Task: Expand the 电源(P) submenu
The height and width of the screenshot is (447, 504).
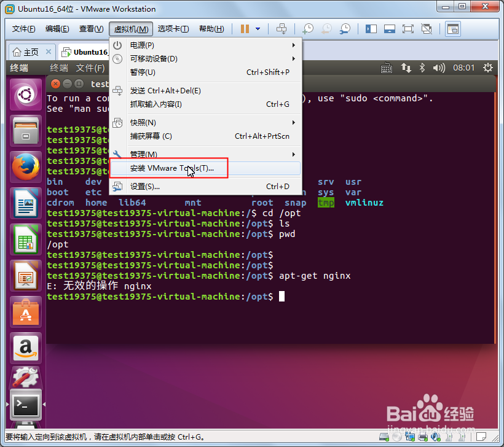Action: (x=205, y=45)
